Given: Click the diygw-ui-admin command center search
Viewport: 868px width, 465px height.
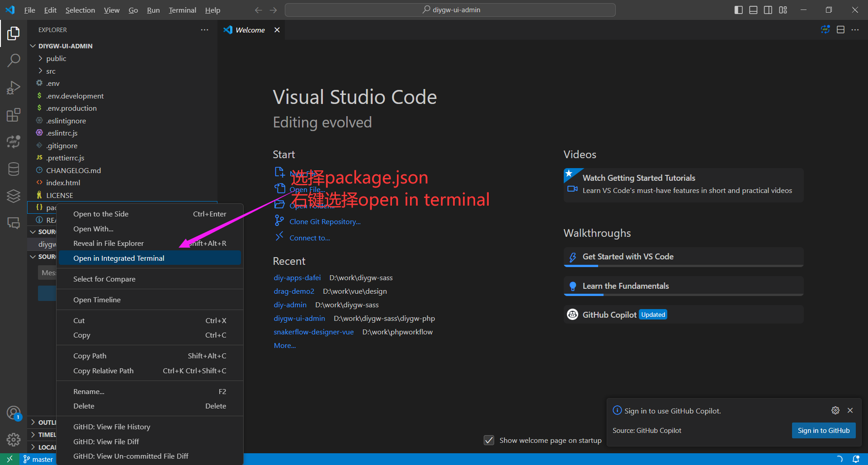Looking at the screenshot, I should pos(450,10).
